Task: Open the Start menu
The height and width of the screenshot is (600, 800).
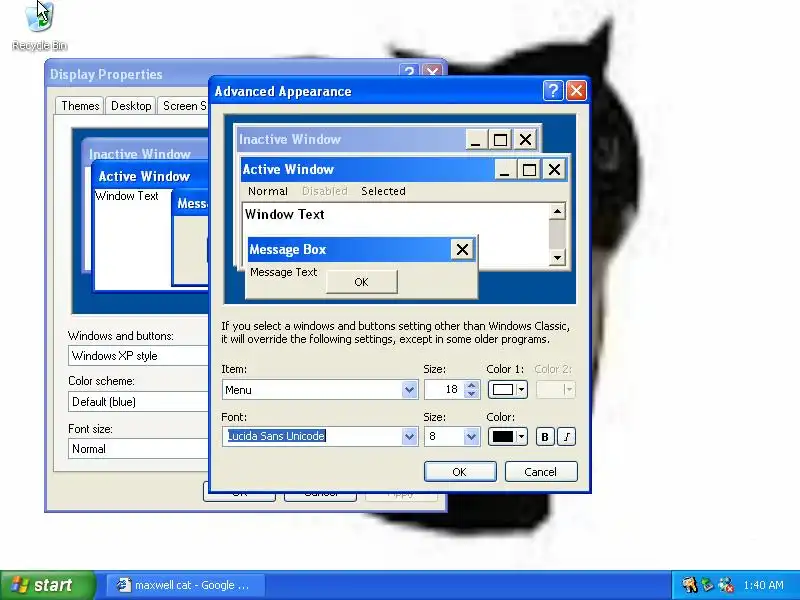Action: click(x=47, y=585)
